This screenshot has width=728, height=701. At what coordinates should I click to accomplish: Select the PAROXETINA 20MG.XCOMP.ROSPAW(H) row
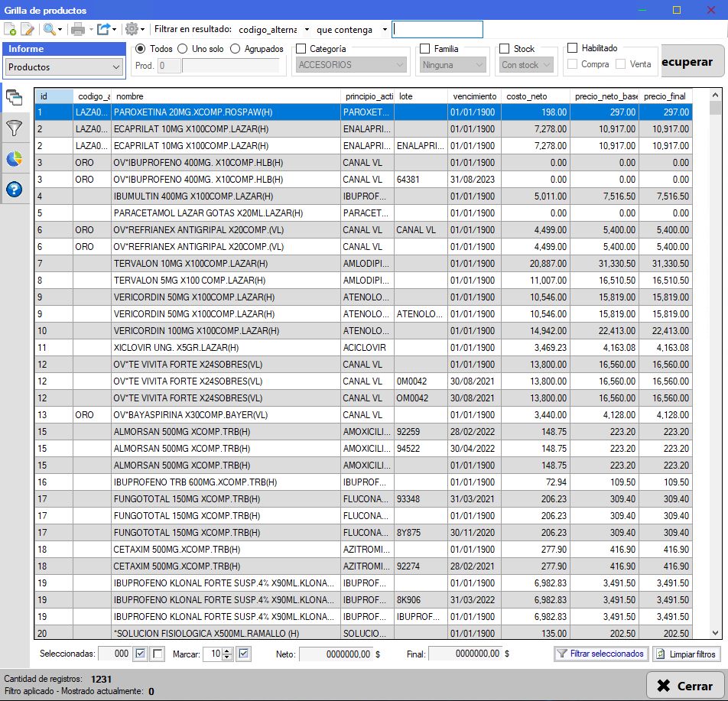pyautogui.click(x=363, y=112)
